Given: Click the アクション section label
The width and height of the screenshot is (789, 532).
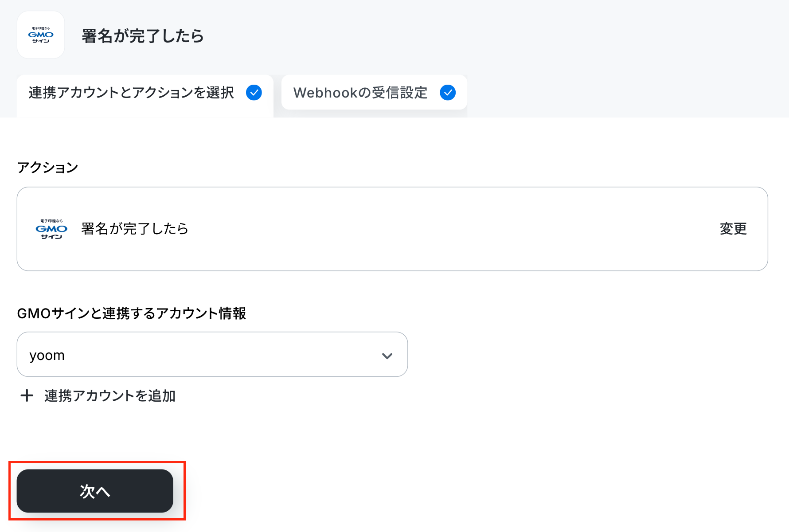Looking at the screenshot, I should click(x=48, y=167).
